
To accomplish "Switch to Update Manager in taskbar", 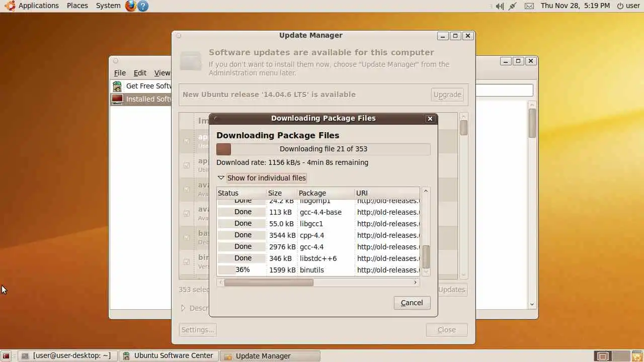I will point(270,356).
